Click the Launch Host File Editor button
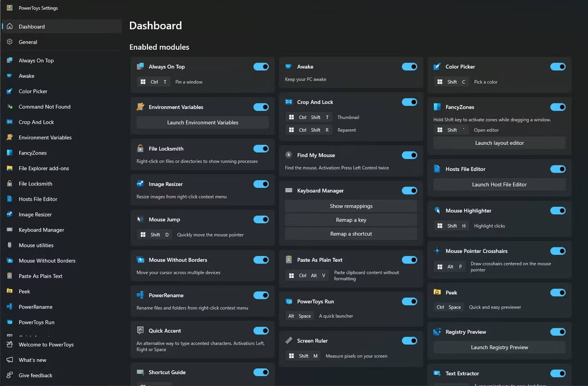 click(x=499, y=184)
